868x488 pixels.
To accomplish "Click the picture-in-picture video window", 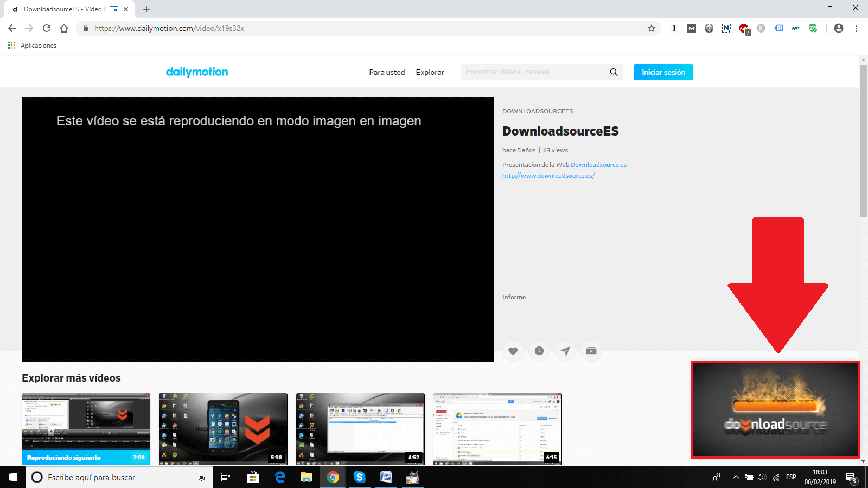I will [x=775, y=409].
